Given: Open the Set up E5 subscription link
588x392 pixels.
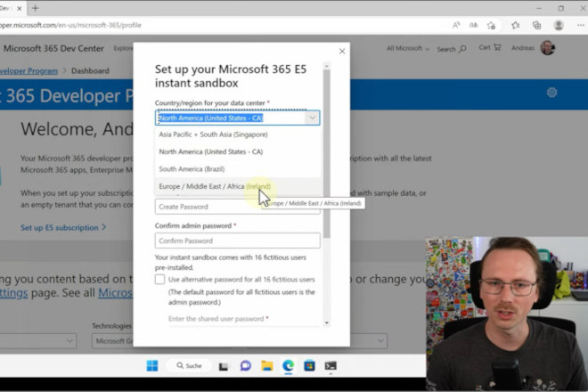Looking at the screenshot, I should [63, 227].
